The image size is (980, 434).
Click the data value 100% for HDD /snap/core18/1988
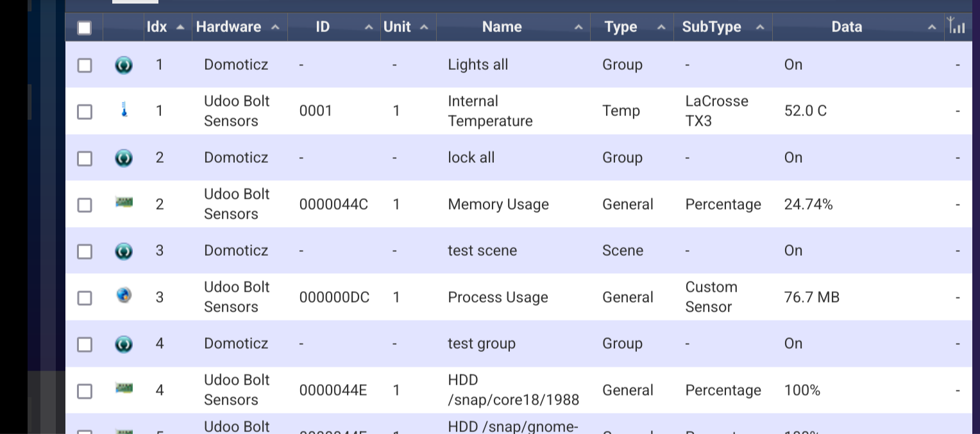pos(802,390)
